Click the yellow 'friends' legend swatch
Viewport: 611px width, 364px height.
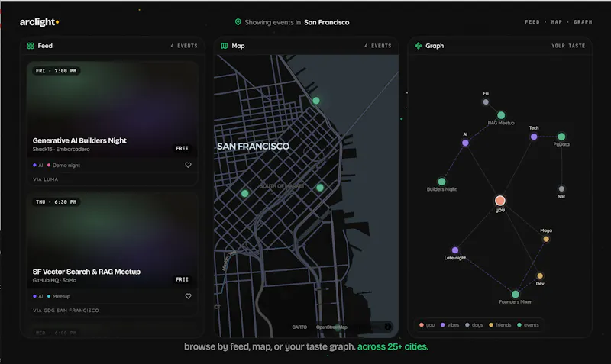tap(491, 324)
